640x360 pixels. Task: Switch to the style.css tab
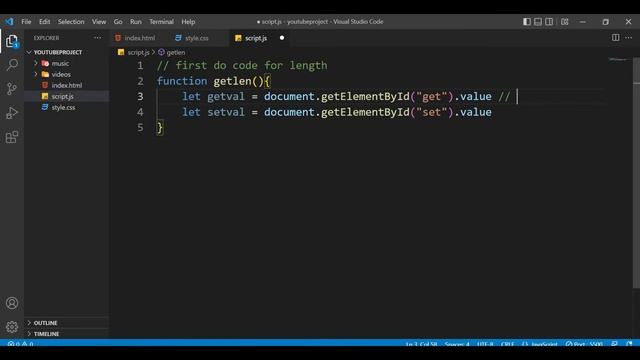[197, 38]
